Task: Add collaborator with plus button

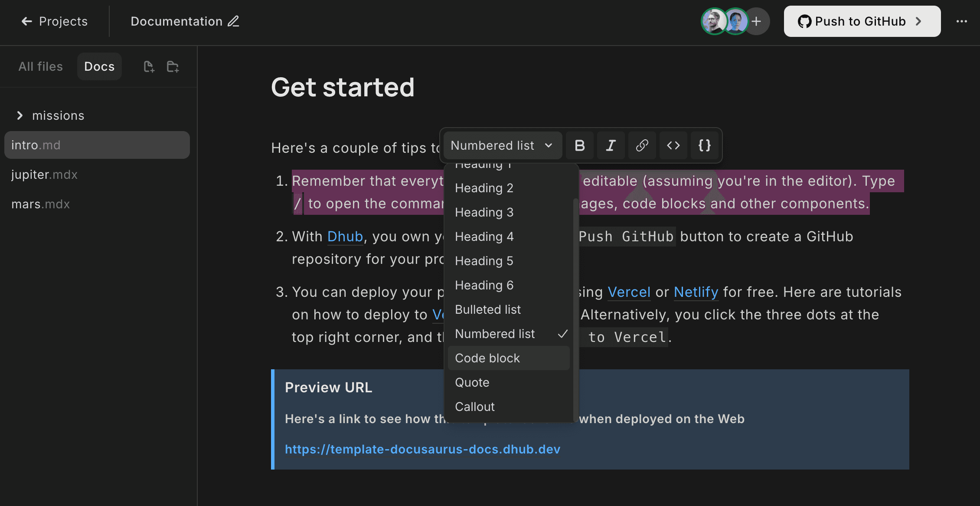Action: tap(756, 21)
